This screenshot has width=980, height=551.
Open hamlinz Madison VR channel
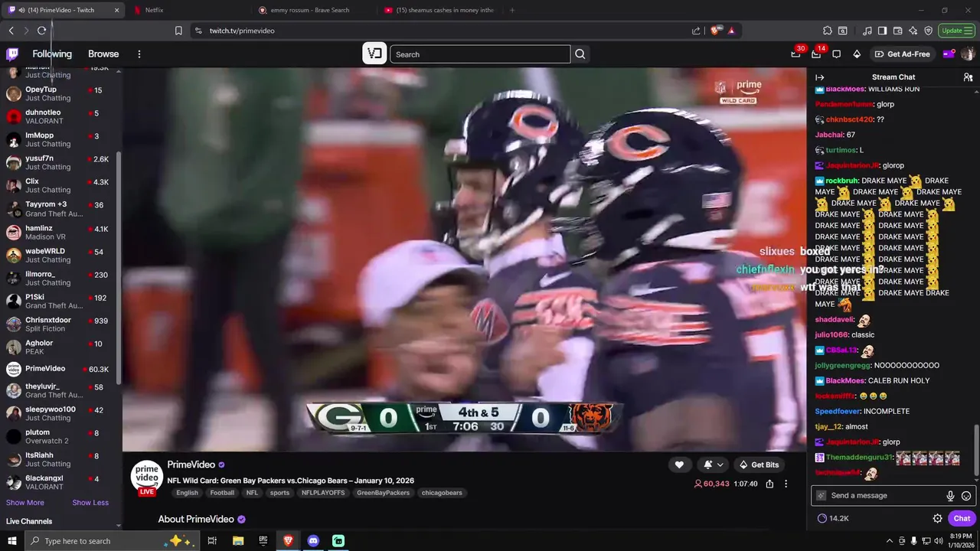[61, 233]
